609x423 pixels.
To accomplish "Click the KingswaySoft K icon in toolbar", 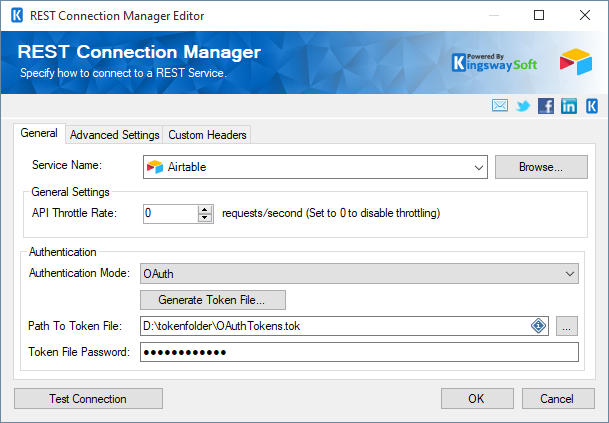I will [592, 106].
